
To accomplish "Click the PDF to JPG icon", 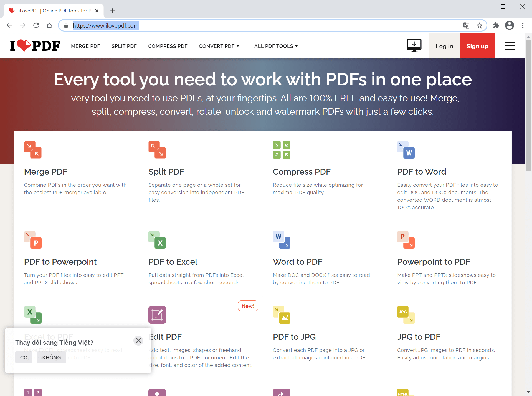I will [x=282, y=315].
